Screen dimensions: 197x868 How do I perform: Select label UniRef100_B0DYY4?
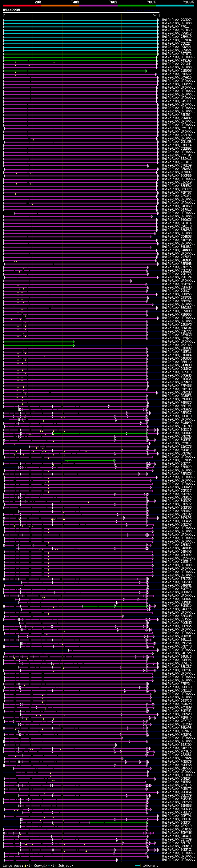(177, 464)
